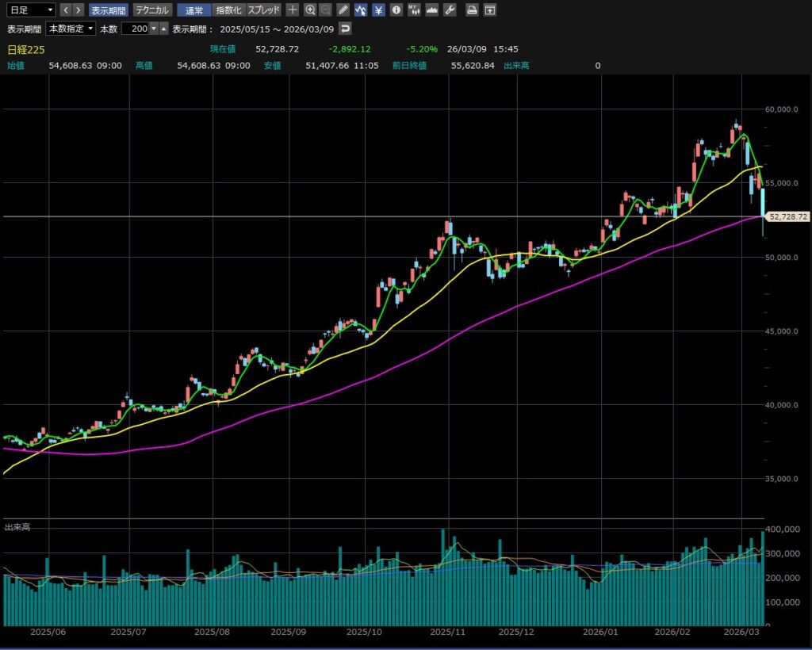Switch to スプレッド chart mode

click(263, 10)
